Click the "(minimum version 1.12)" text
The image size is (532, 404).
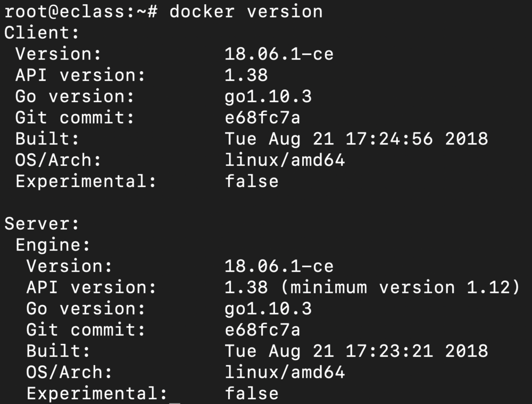click(400, 288)
